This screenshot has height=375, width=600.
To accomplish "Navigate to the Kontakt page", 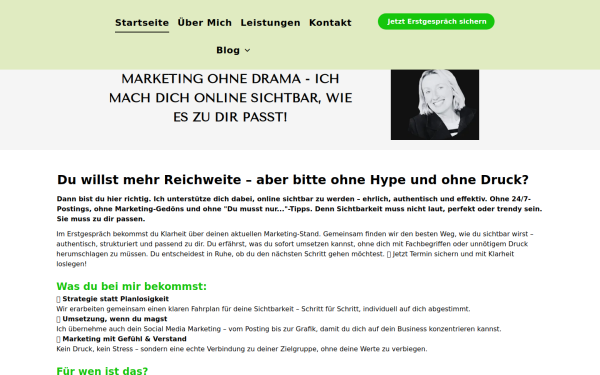I will click(x=330, y=23).
